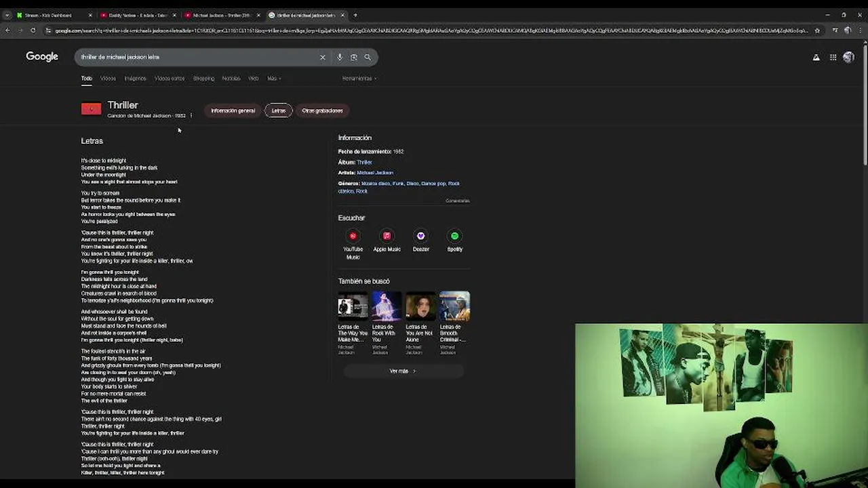
Task: Open a new browser tab
Action: [355, 15]
